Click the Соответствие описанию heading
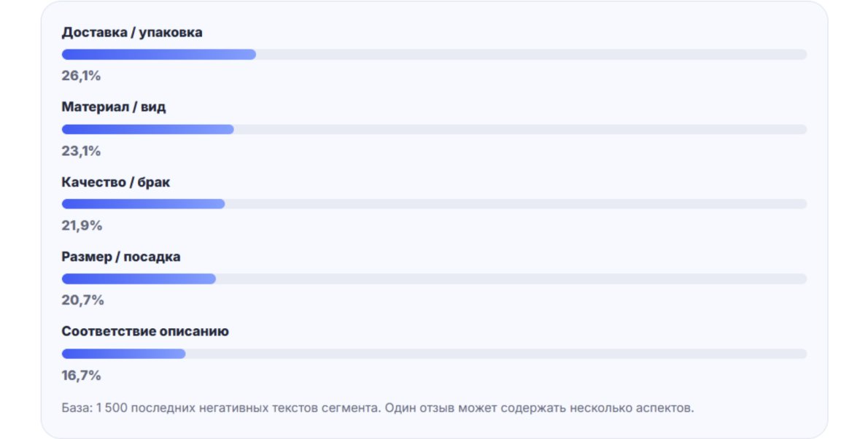 [145, 331]
